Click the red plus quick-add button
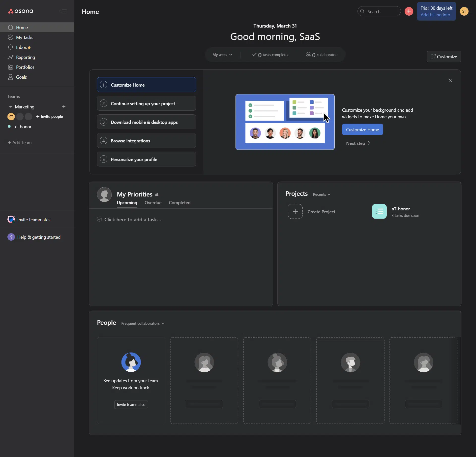Screen dimensions: 476x457 (x=409, y=11)
